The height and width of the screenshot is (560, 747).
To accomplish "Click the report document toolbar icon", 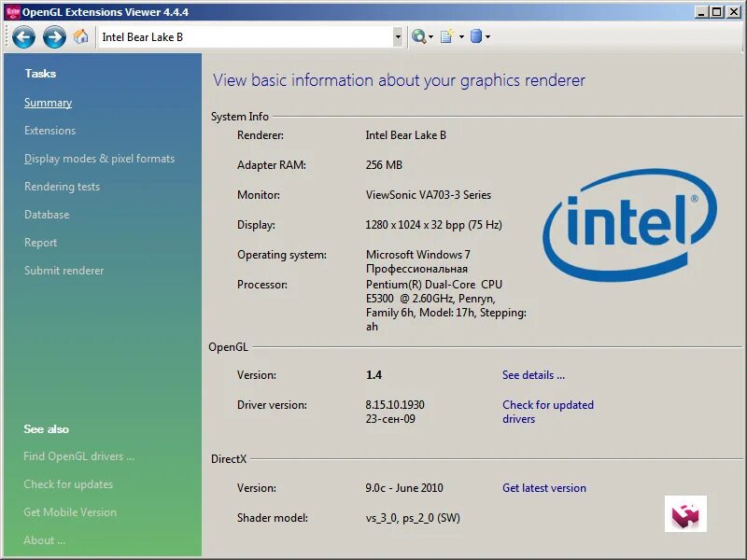I will (447, 36).
